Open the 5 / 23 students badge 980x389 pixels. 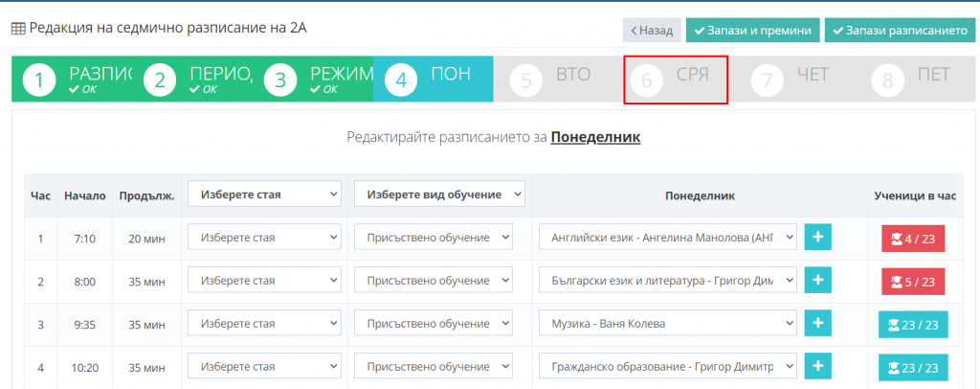coord(912,282)
